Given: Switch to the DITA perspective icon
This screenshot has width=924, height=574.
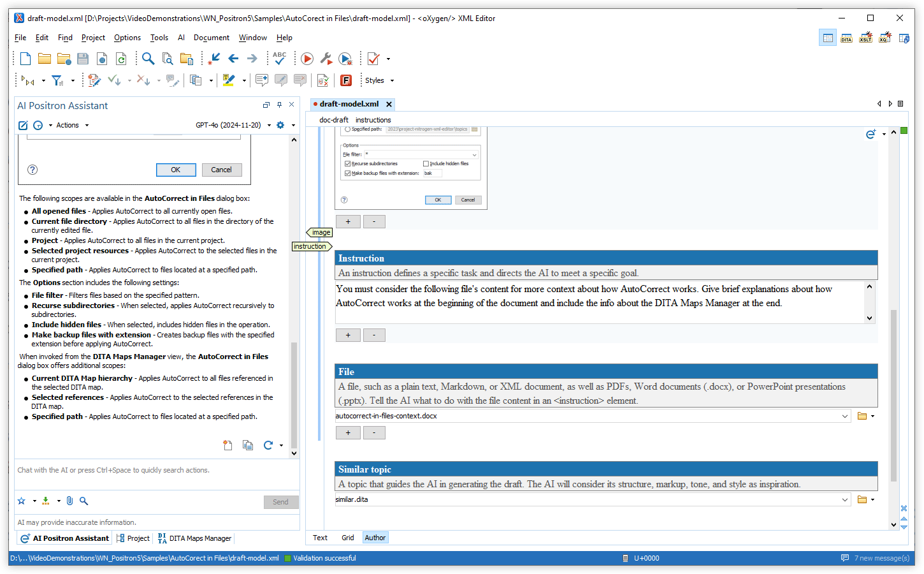Looking at the screenshot, I should pyautogui.click(x=846, y=38).
